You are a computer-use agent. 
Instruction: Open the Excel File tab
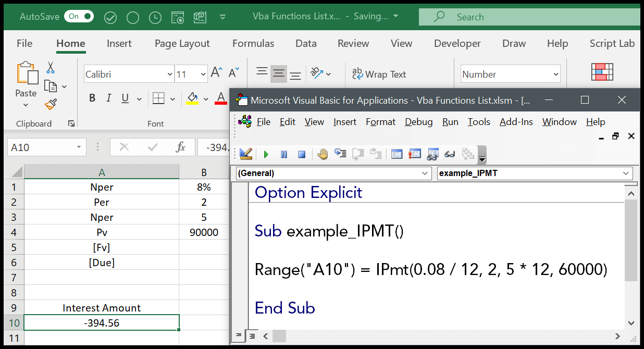click(24, 43)
